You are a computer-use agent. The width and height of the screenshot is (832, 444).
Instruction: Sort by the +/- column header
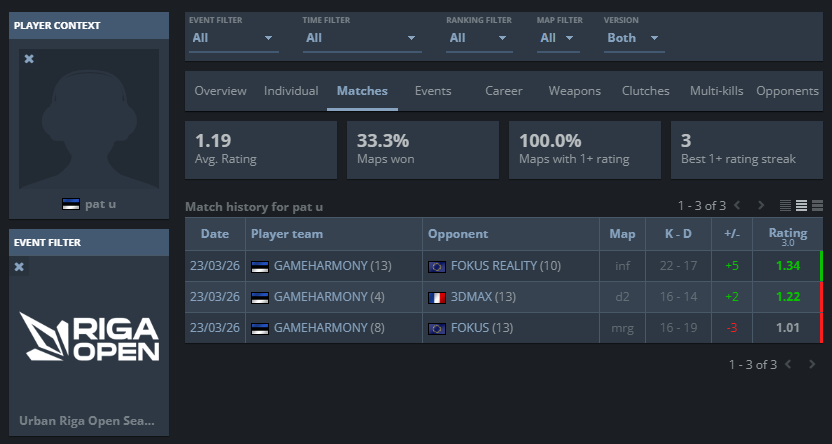tap(732, 234)
